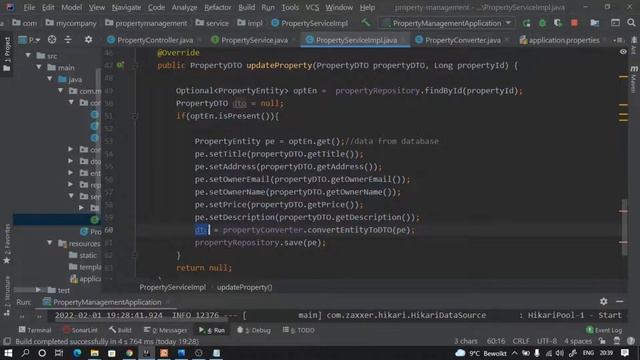Click the service folder in navigation bar
The width and height of the screenshot is (640, 360).
tap(212, 23)
